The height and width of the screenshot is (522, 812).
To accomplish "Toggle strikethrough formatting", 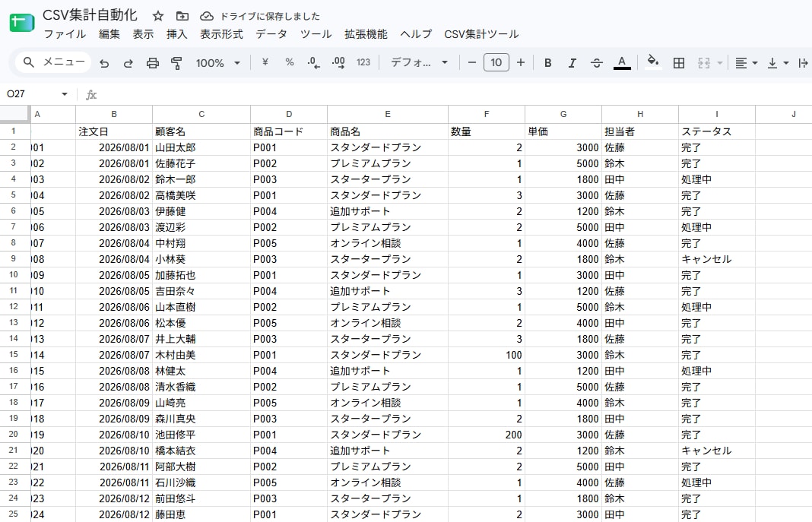I will 597,63.
